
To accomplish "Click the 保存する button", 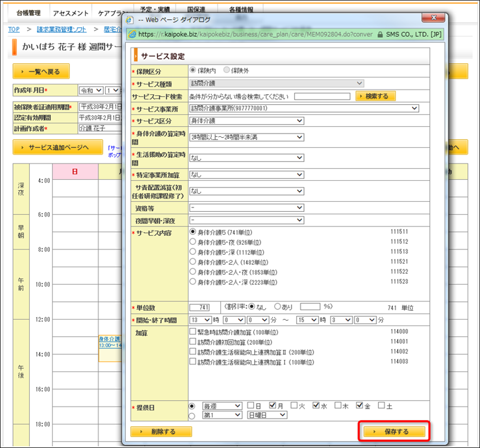I will [394, 431].
